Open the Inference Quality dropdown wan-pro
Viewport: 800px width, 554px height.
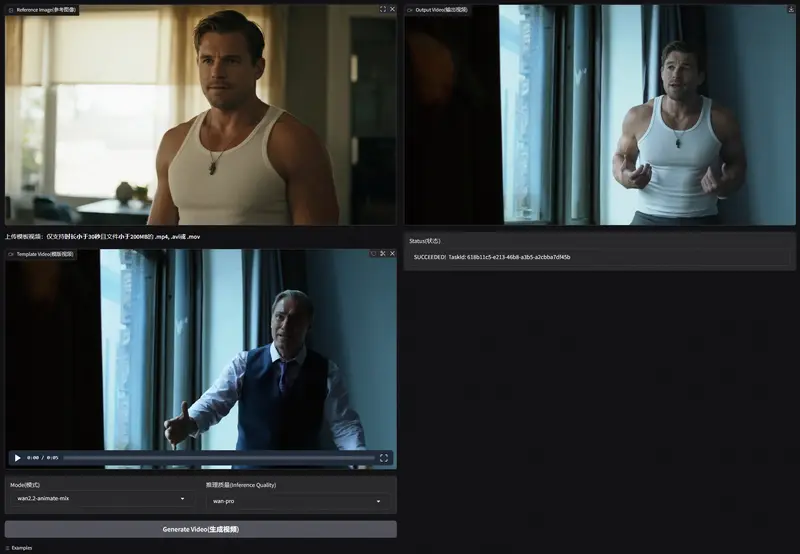click(x=297, y=501)
